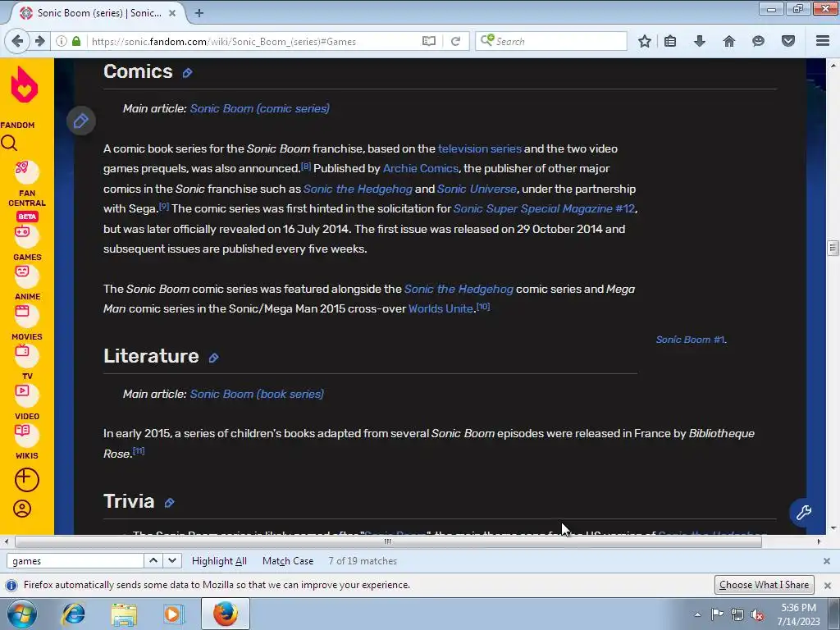Open the Downloads arrow button
The width and height of the screenshot is (840, 630).
[x=700, y=41]
